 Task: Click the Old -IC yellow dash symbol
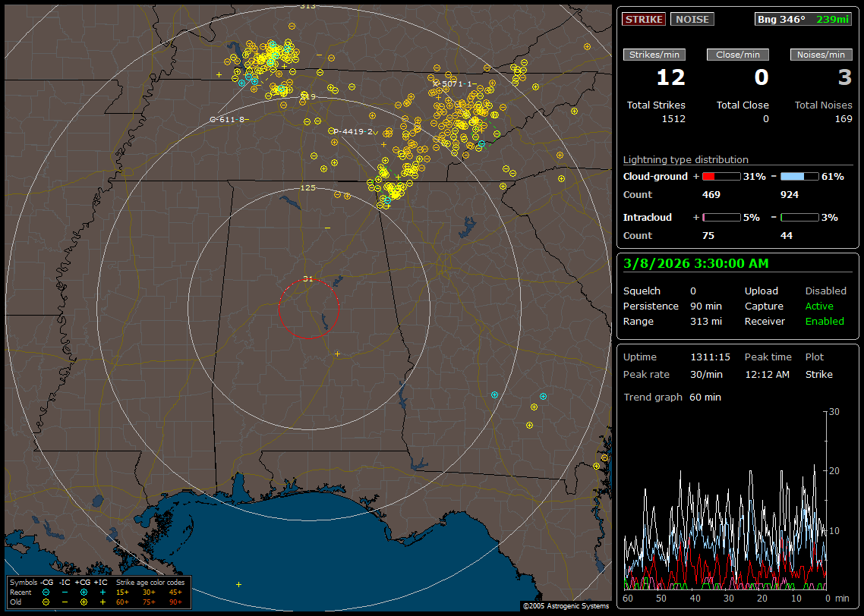coord(65,602)
